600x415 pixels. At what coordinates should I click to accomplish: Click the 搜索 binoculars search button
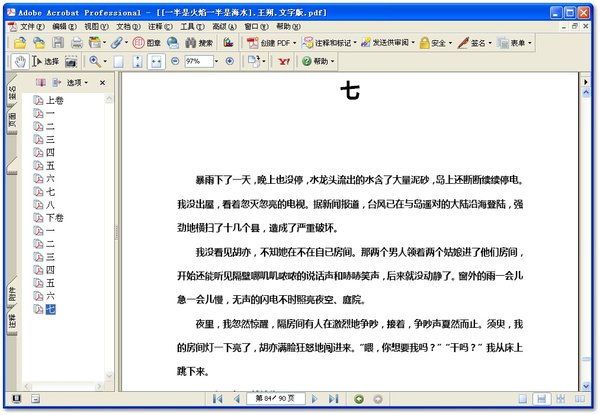pyautogui.click(x=199, y=42)
